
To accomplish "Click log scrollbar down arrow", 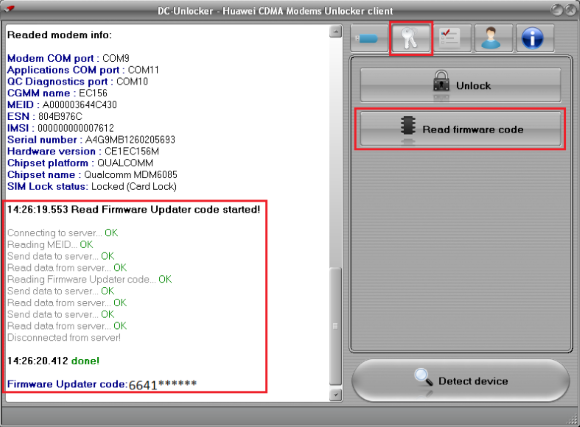I will [335, 394].
